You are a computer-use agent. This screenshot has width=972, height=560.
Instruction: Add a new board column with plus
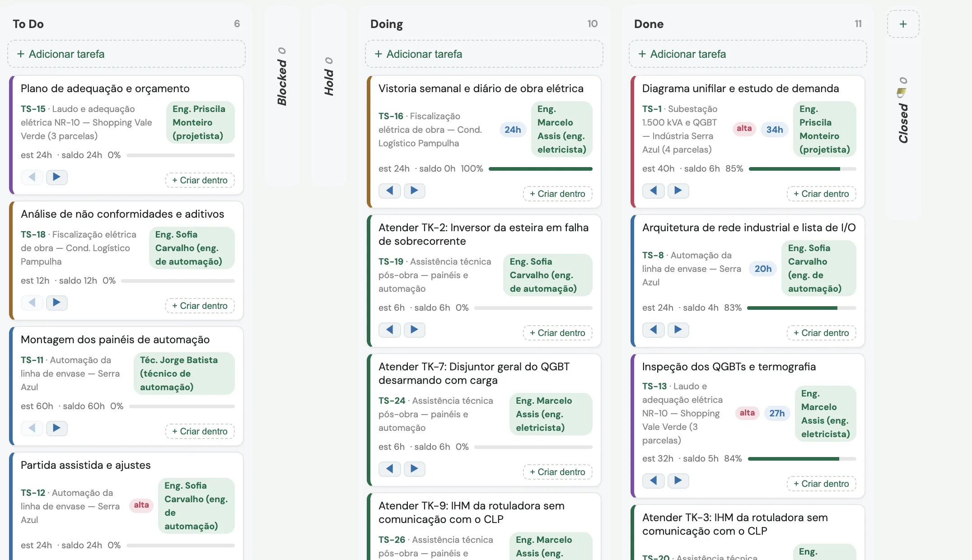pyautogui.click(x=903, y=24)
